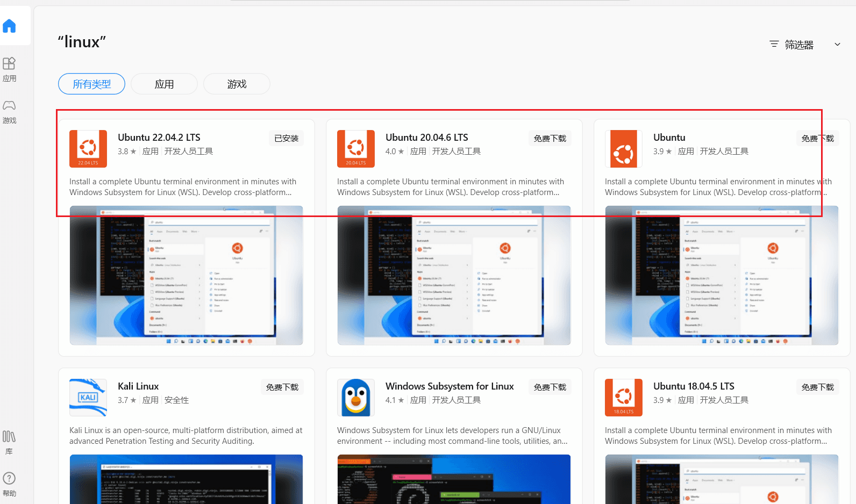Screen dimensions: 856x504
Task: Select the 游戏 filter tab
Action: (x=237, y=84)
